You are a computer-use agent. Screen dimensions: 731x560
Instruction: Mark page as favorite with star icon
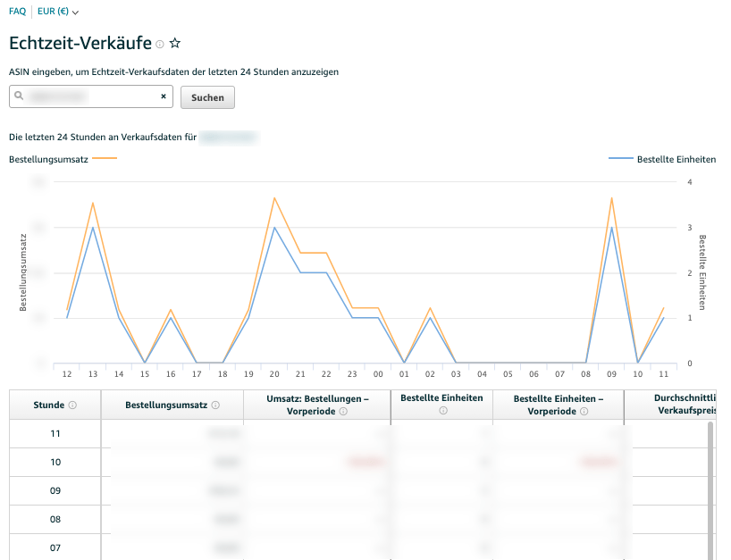pos(175,43)
